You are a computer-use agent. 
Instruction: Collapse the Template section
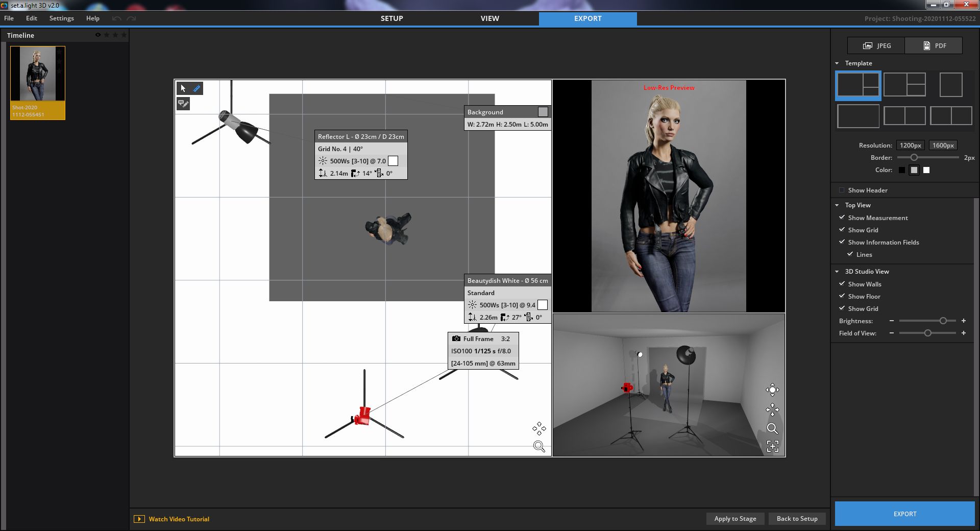[837, 63]
